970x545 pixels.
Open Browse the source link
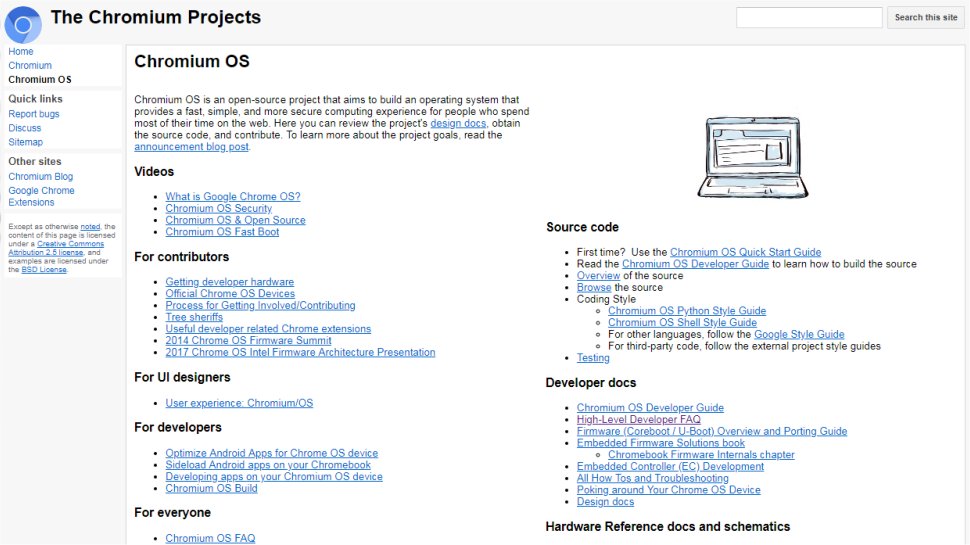594,287
